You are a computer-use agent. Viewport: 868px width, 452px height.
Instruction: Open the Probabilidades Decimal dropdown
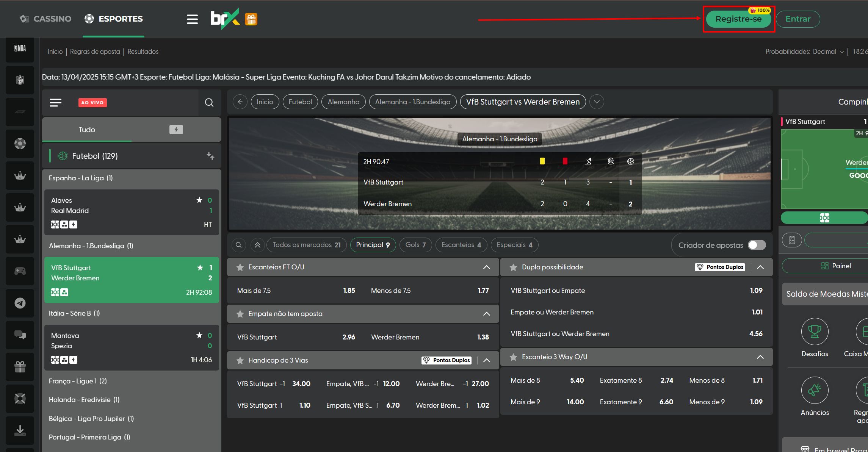point(828,52)
